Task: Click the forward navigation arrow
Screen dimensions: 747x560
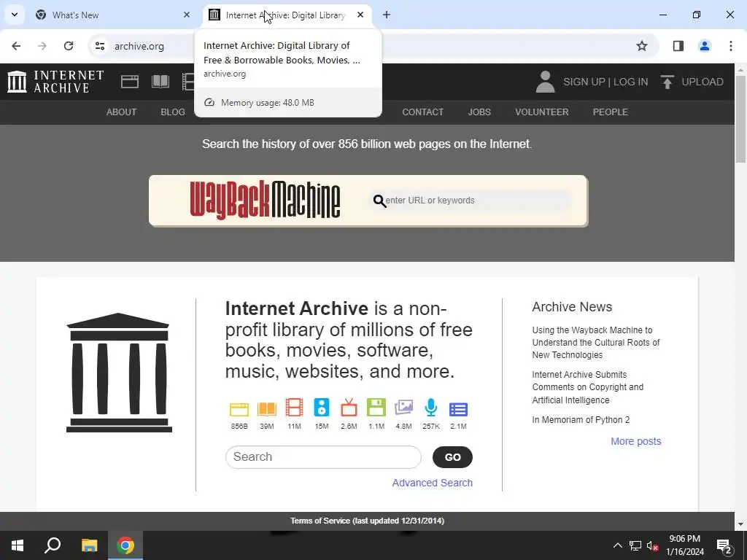Action: click(x=42, y=46)
